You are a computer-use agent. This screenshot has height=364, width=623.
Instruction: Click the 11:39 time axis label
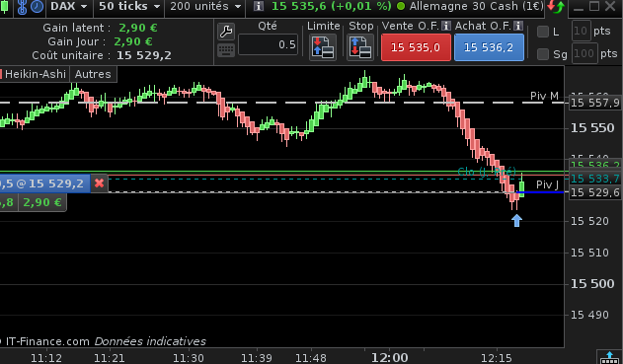(x=257, y=358)
